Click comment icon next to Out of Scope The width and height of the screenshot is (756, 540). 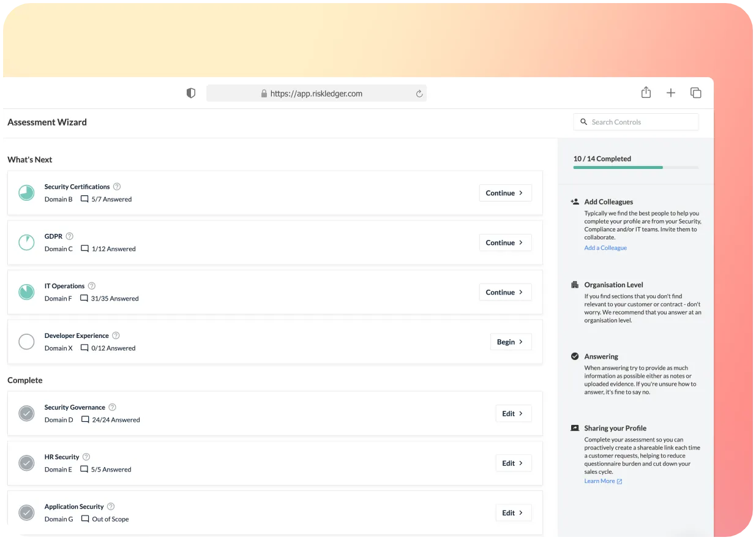[85, 519]
